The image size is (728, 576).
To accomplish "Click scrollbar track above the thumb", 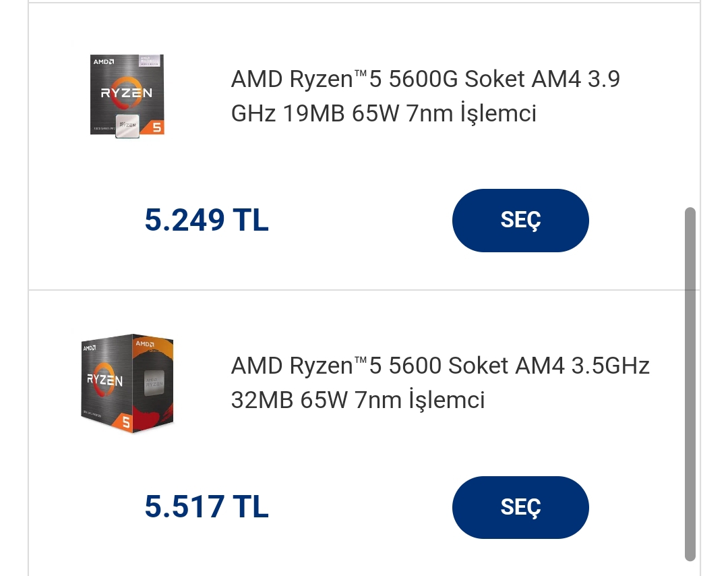I will 690,105.
